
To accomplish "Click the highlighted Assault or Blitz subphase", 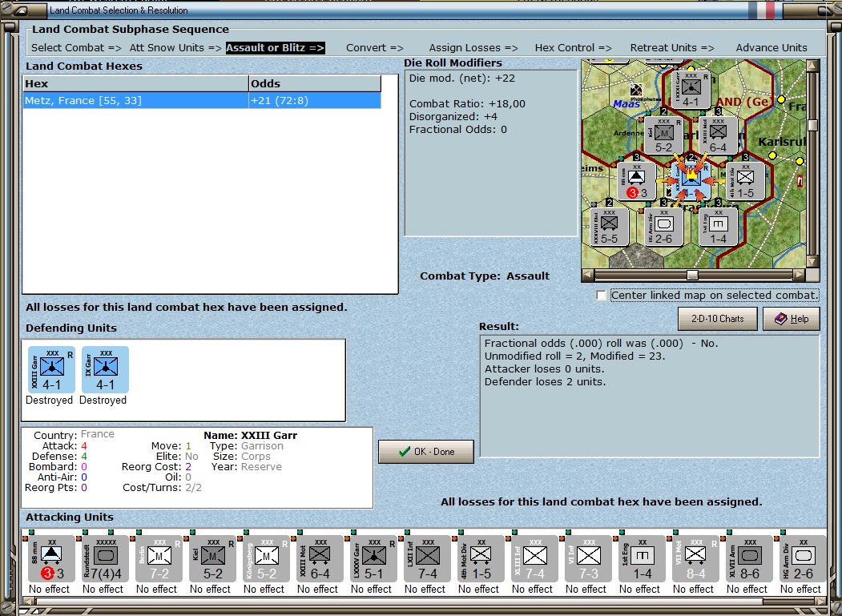I will 275,48.
